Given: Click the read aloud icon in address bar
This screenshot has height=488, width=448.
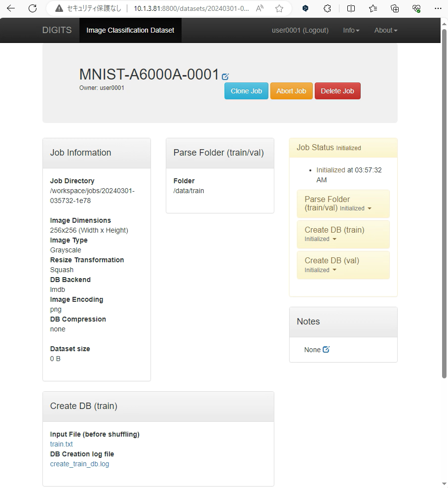Looking at the screenshot, I should tap(260, 8).
